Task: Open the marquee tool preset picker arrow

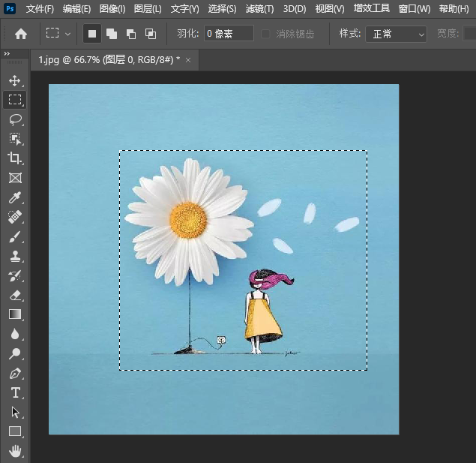Action: pos(68,34)
